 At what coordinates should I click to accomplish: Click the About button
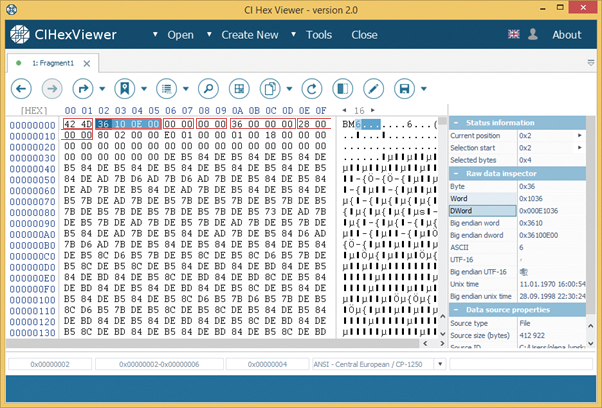566,35
